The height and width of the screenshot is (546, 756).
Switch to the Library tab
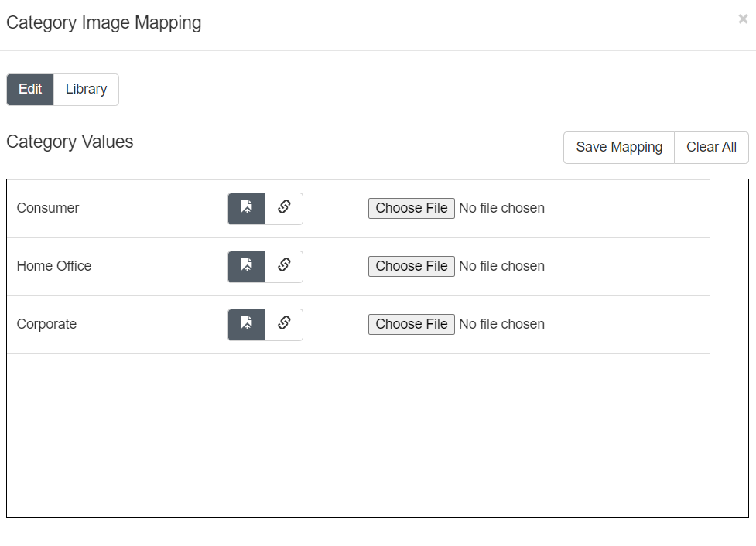tap(86, 89)
